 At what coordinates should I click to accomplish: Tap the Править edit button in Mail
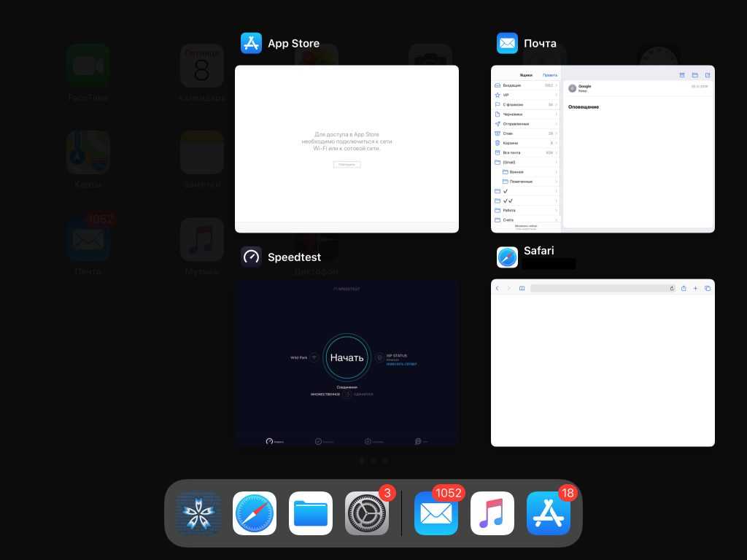click(550, 75)
